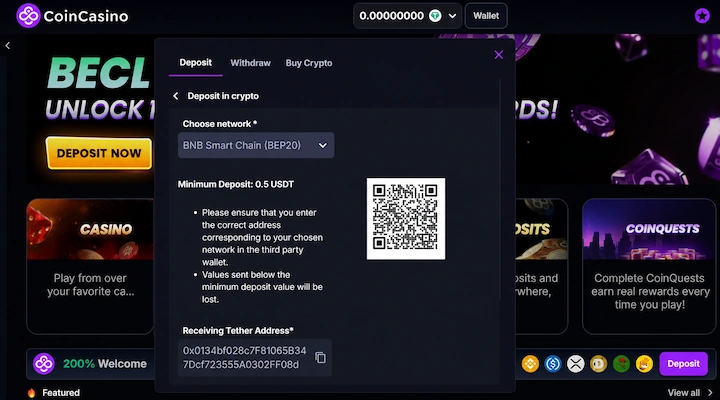Expand the BNB Smart Chain network dropdown
Screen dimensions: 720x400
[256, 145]
